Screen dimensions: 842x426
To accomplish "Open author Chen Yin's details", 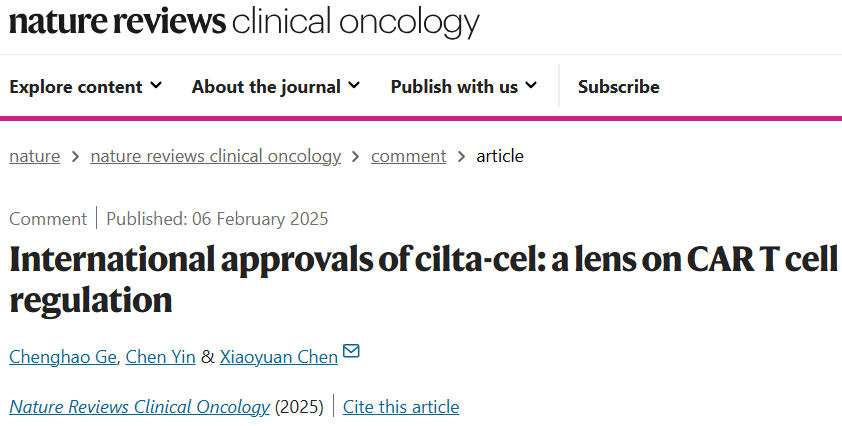I will (x=161, y=357).
